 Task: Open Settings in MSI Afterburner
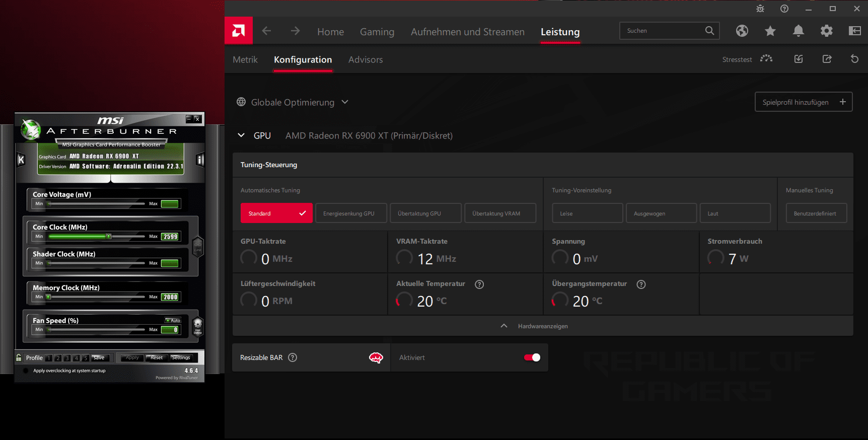[x=180, y=357]
